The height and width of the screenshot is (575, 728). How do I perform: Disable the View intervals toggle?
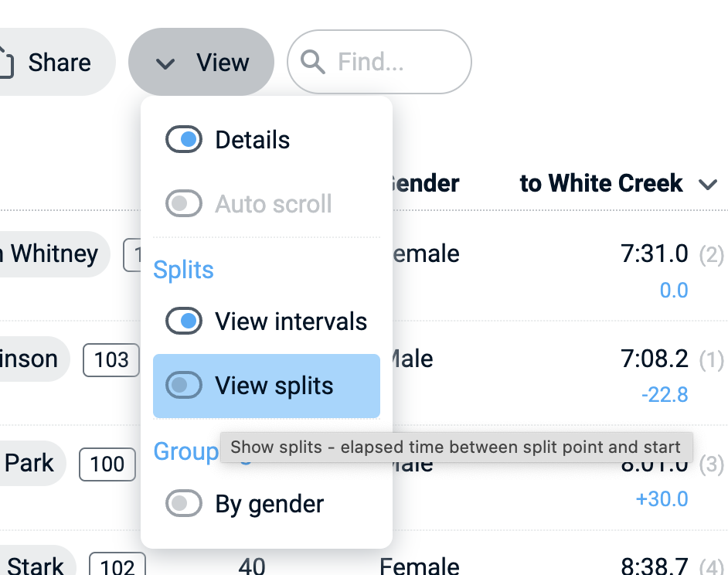coord(184,322)
